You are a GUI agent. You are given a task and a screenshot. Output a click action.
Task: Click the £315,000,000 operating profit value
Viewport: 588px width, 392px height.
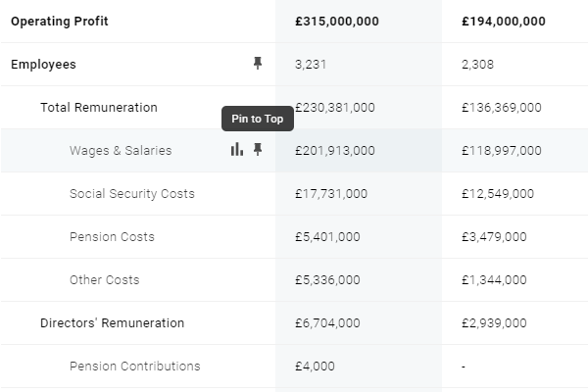337,22
